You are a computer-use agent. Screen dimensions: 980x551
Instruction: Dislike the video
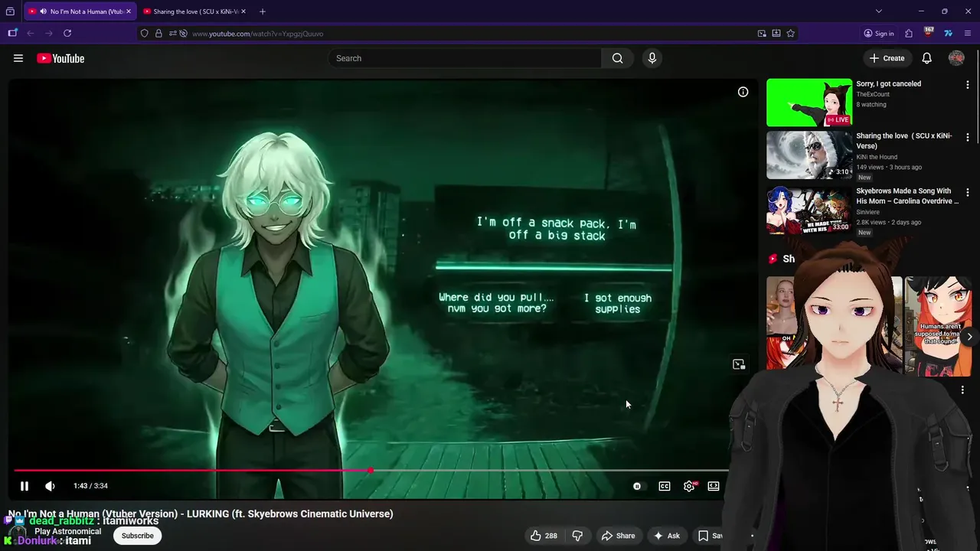coord(577,536)
